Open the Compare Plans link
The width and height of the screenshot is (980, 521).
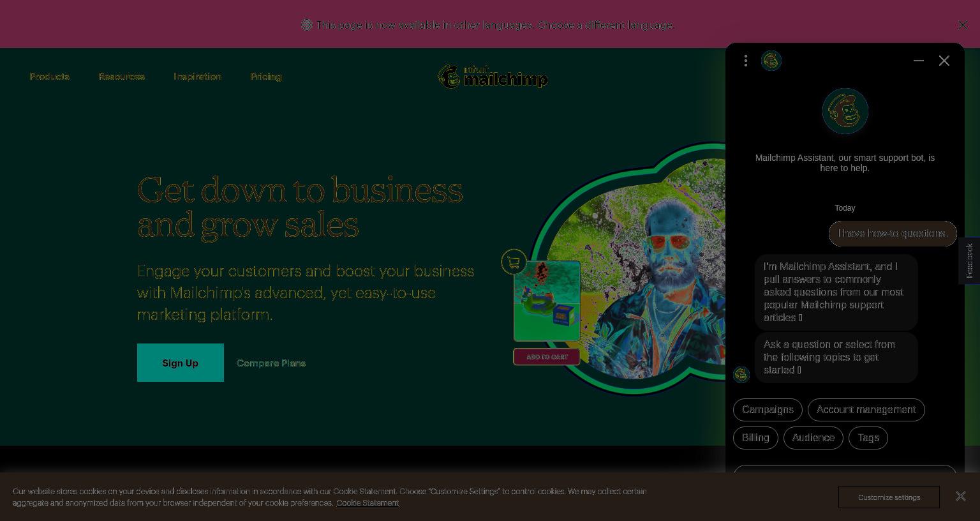pos(271,363)
